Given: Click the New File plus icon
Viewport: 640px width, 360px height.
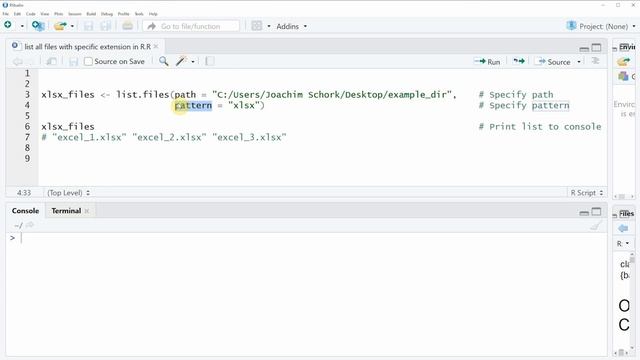Looking at the screenshot, I should point(8,25).
